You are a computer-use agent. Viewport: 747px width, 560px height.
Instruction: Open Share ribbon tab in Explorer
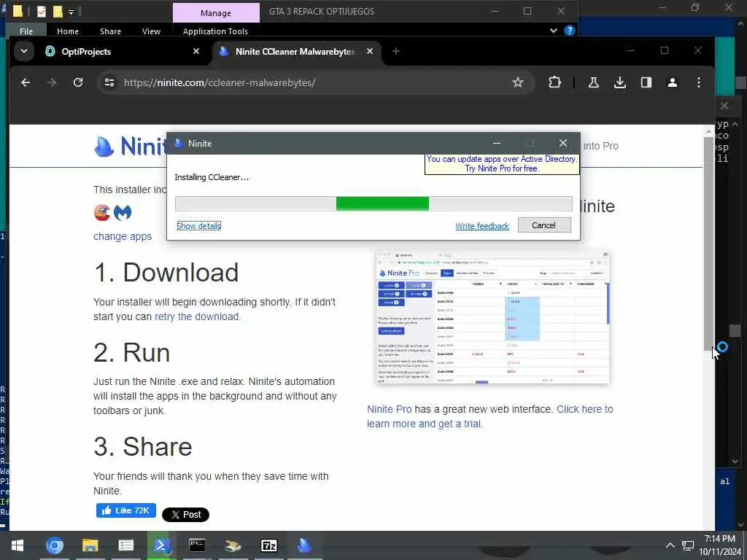click(x=111, y=31)
